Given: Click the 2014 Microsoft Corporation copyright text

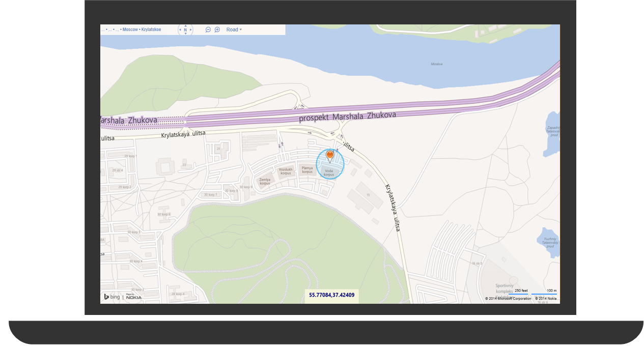Looking at the screenshot, I should click(x=508, y=299).
